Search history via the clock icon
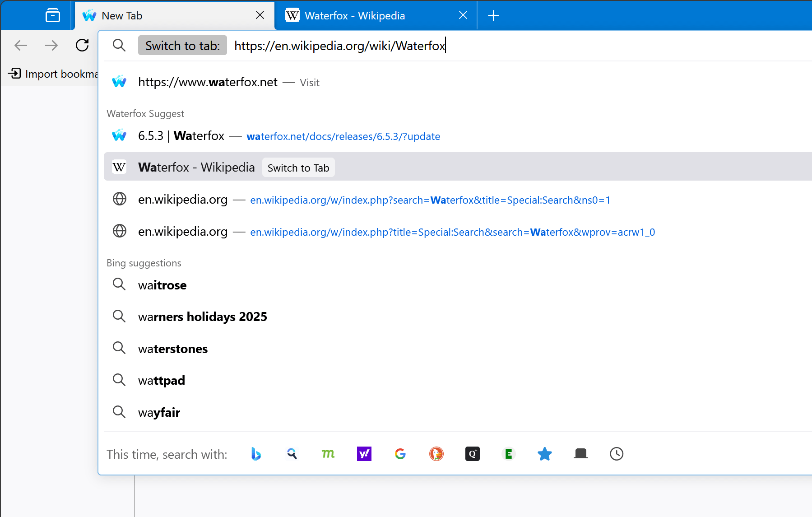Screen dimensions: 812x517 click(617, 454)
